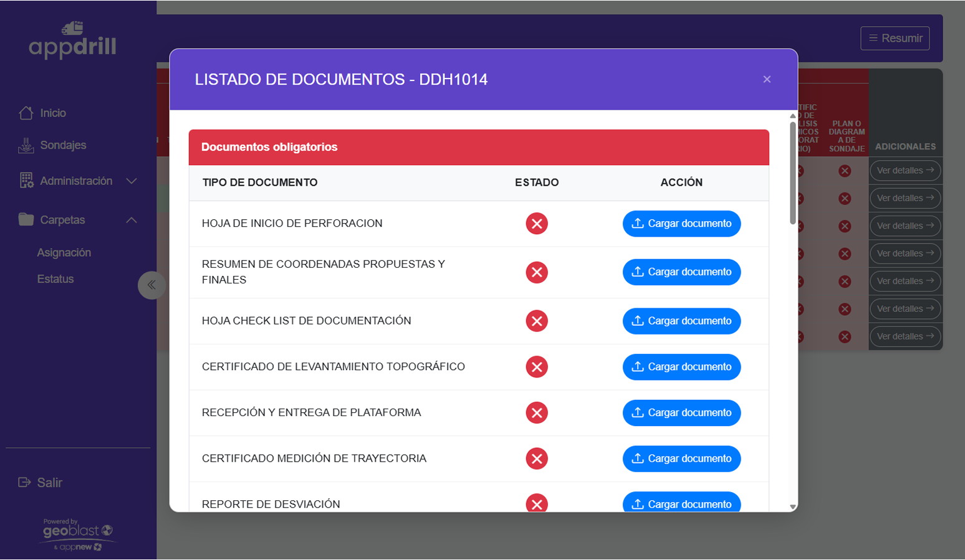Screen dimensions: 965x560
Task: Upload document for Certificado de Levantamiento Topográfico
Action: [681, 367]
